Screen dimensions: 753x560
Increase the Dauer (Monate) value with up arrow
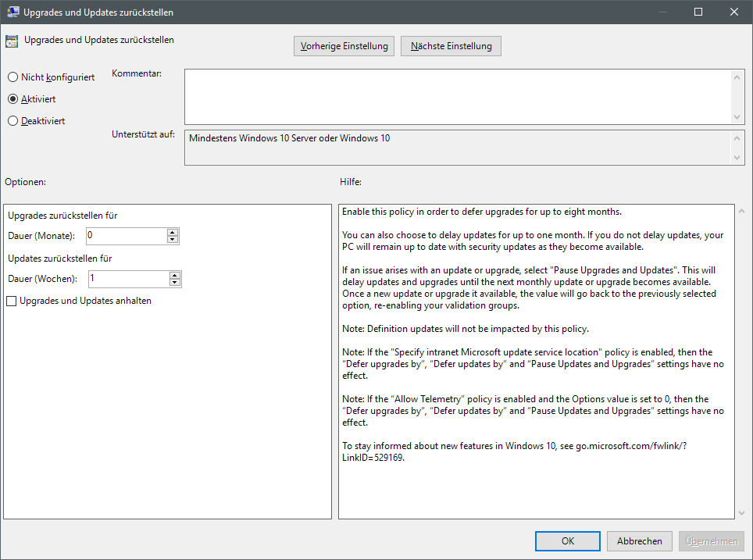click(x=173, y=232)
